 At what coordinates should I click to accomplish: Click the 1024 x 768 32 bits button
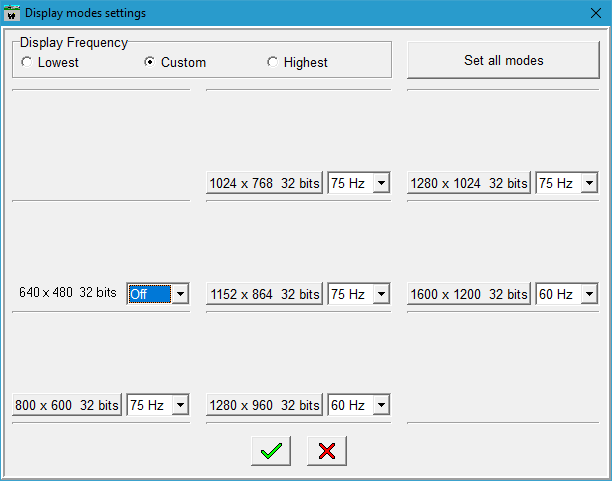(x=264, y=184)
